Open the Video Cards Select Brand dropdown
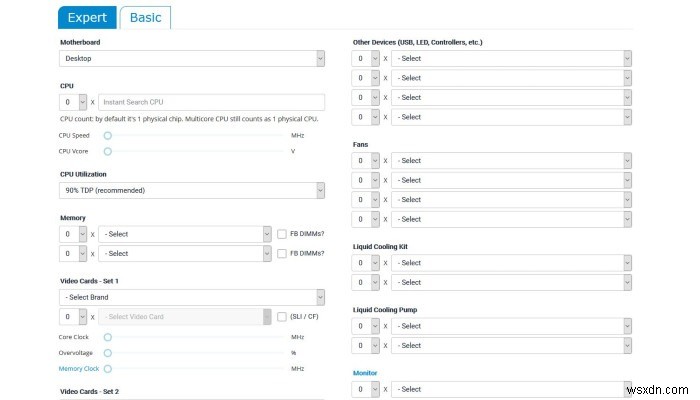The height and width of the screenshot is (400, 700). 192,297
